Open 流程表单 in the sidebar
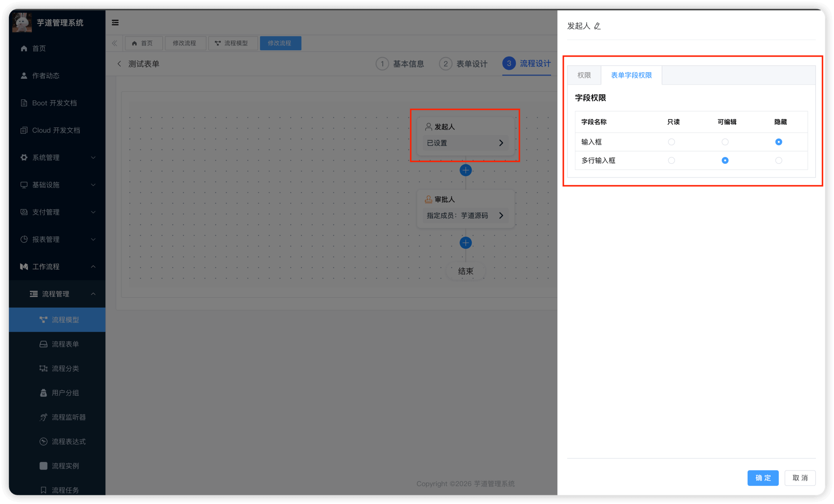The image size is (834, 504). (x=65, y=344)
